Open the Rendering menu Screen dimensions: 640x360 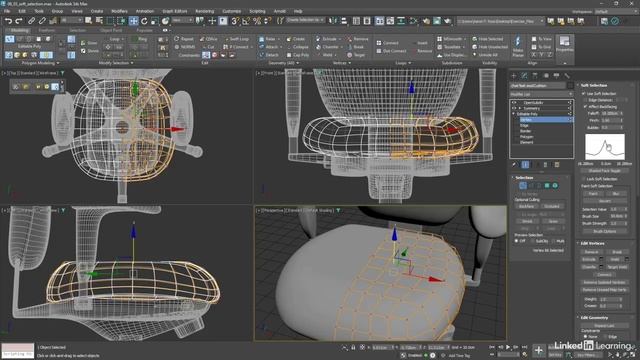tap(204, 11)
